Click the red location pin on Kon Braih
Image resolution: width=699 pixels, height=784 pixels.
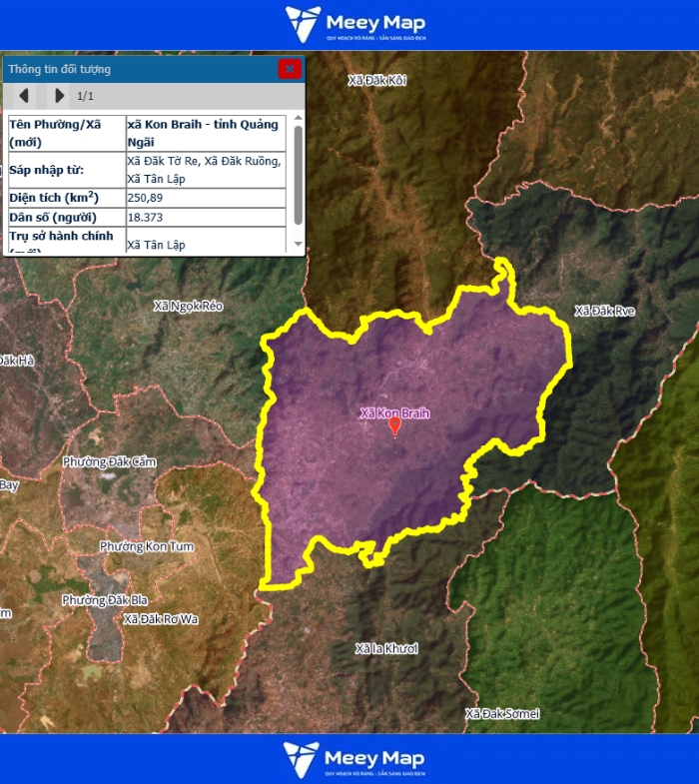(394, 426)
